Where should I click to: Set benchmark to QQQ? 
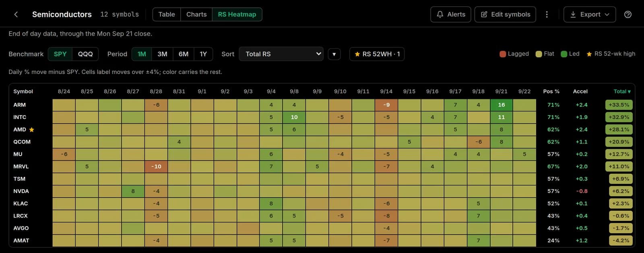[x=85, y=54]
